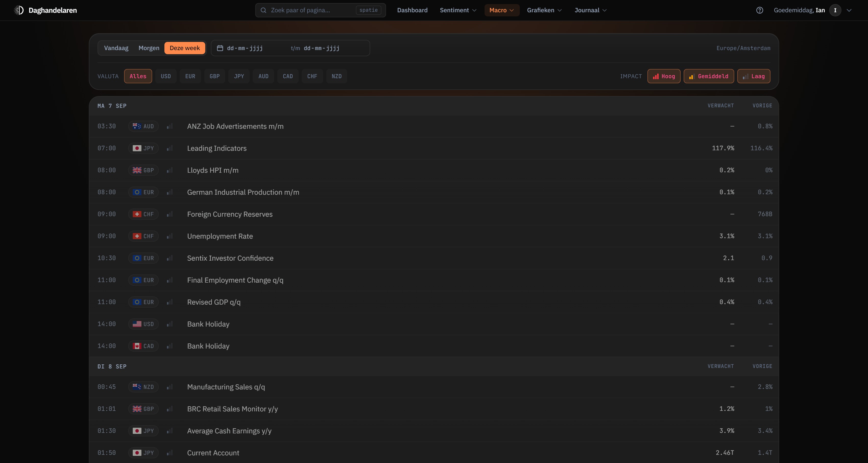
Task: Select the Deze week tab
Action: [185, 48]
